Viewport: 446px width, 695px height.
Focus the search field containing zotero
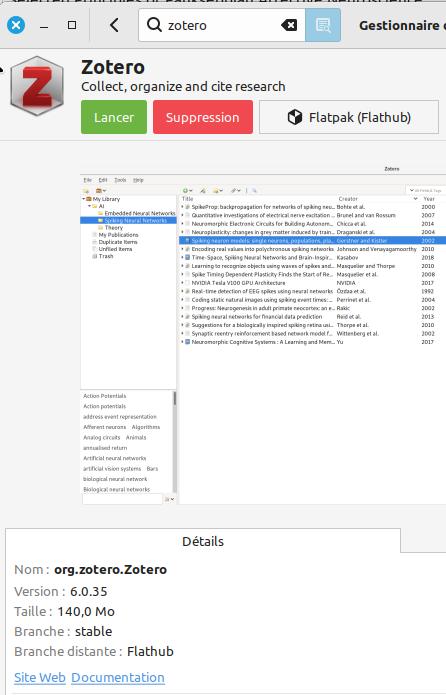(222, 25)
